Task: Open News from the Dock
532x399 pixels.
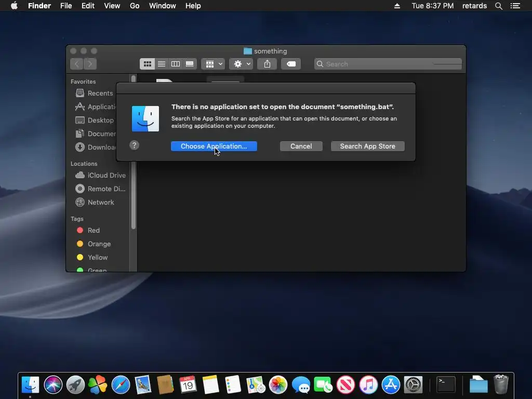Action: (345, 385)
